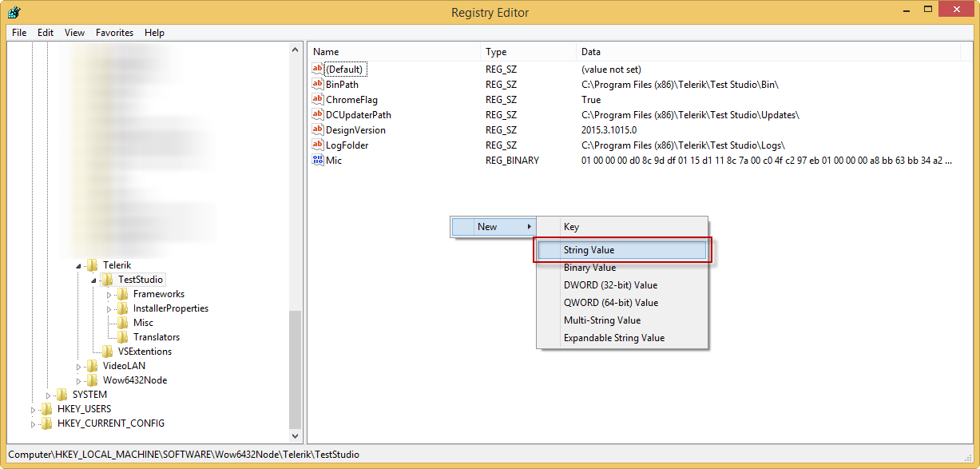Select the HKEY_USERS folder icon
The height and width of the screenshot is (469, 980).
[x=47, y=409]
